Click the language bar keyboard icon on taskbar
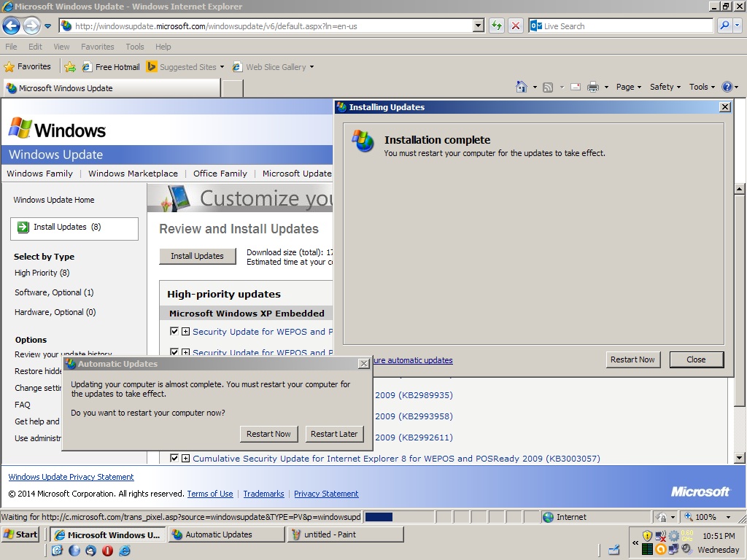 tap(614, 550)
